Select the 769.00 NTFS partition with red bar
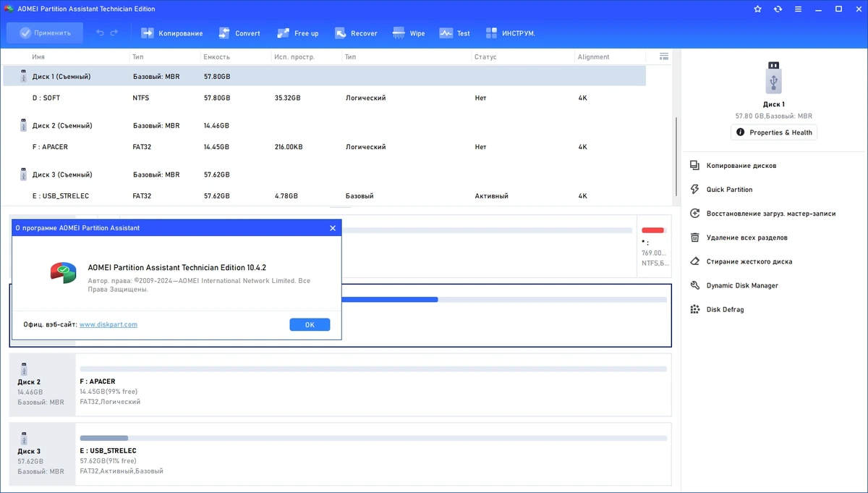Image resolution: width=868 pixels, height=493 pixels. point(654,245)
